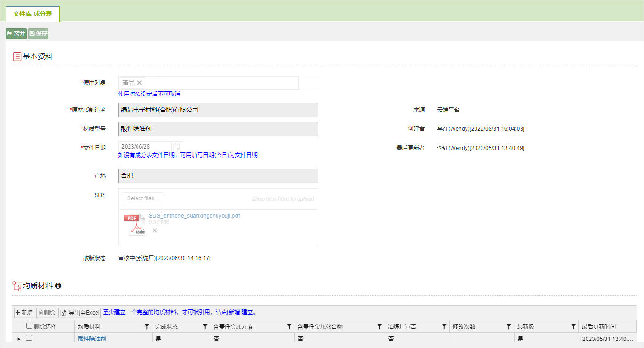Click the 使用对象设定后不可取消 hint text
Viewport: 644px width, 348px height.
[149, 94]
